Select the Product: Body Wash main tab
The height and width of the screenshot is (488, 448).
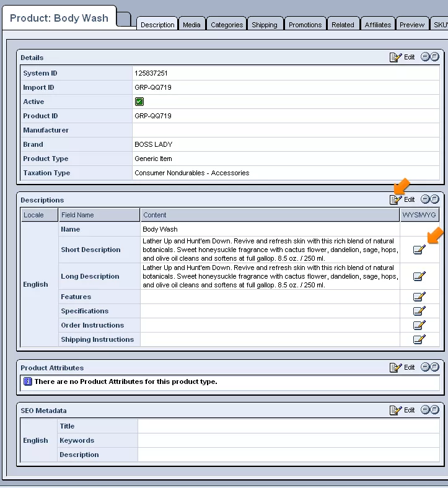tap(59, 18)
